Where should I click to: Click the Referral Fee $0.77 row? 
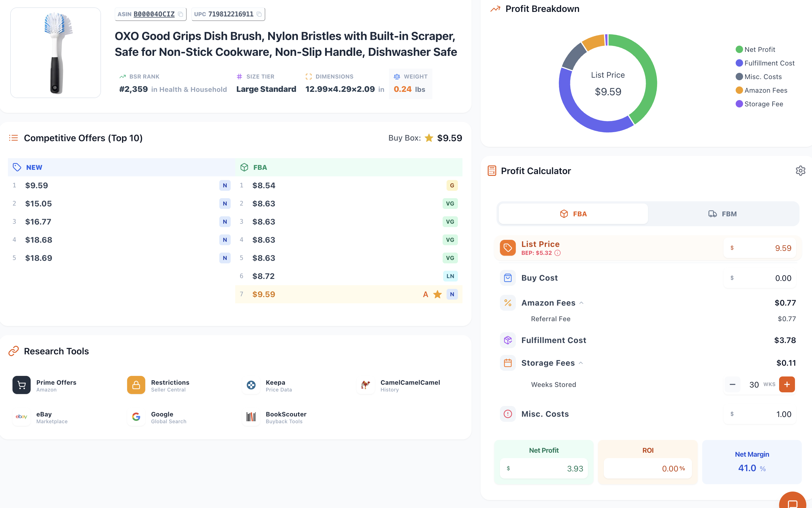(x=663, y=319)
